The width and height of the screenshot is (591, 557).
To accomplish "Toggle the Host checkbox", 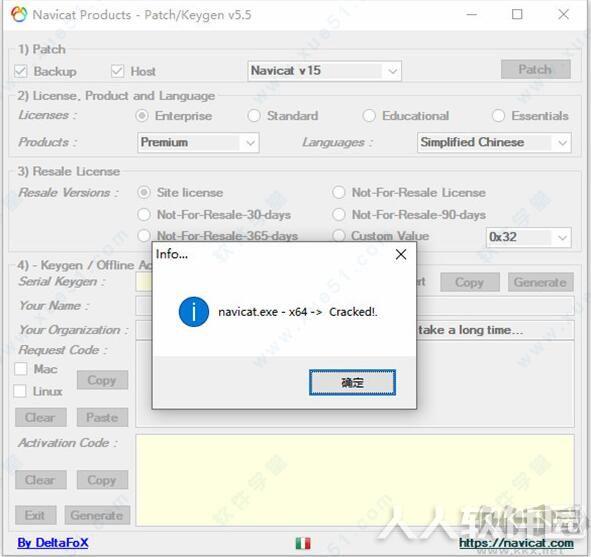I will 118,71.
